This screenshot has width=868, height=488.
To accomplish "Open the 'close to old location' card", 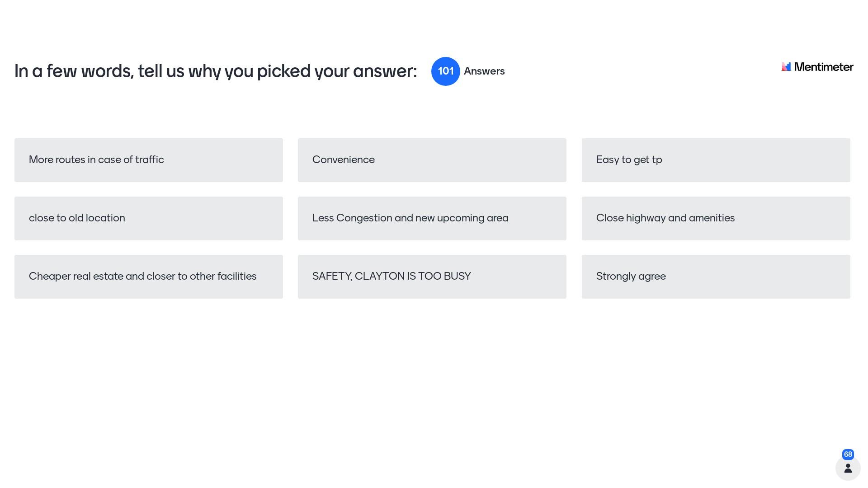I will [x=148, y=218].
